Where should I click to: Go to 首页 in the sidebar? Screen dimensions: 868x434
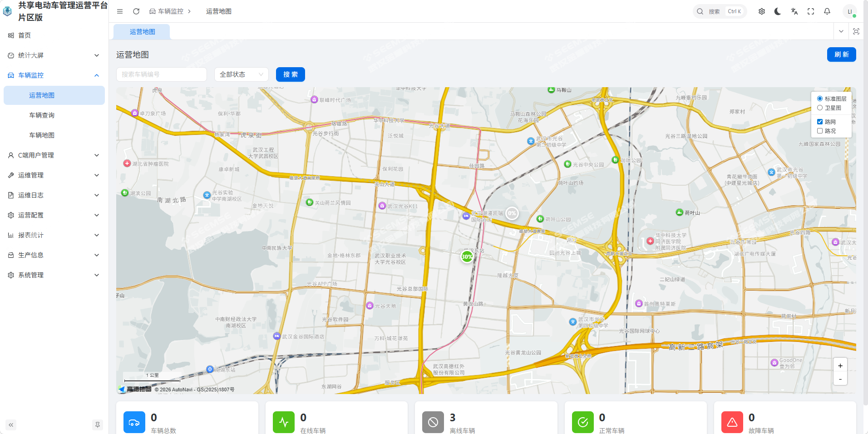pyautogui.click(x=54, y=35)
